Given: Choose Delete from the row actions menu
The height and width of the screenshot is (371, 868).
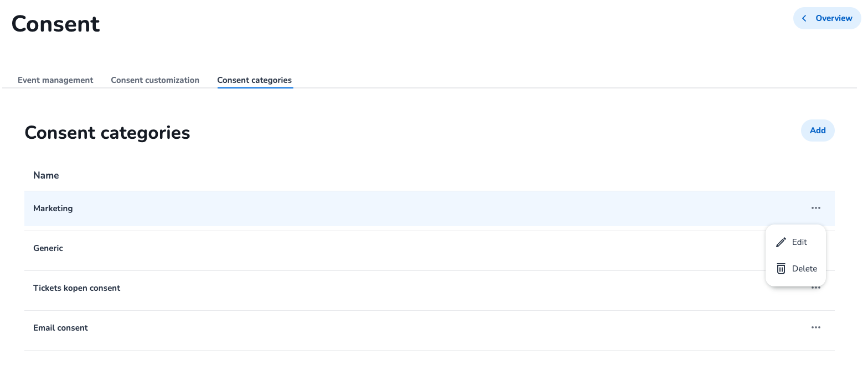Looking at the screenshot, I should pyautogui.click(x=795, y=269).
